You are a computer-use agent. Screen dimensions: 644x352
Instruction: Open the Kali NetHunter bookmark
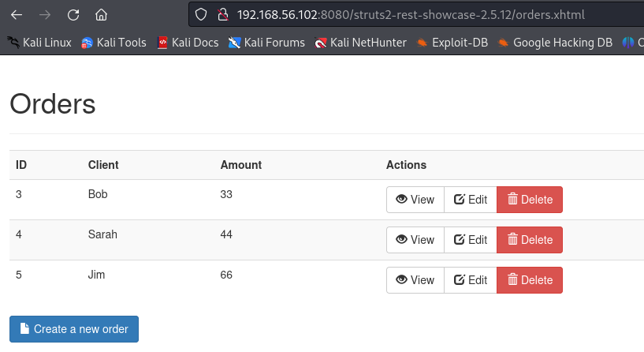point(360,43)
